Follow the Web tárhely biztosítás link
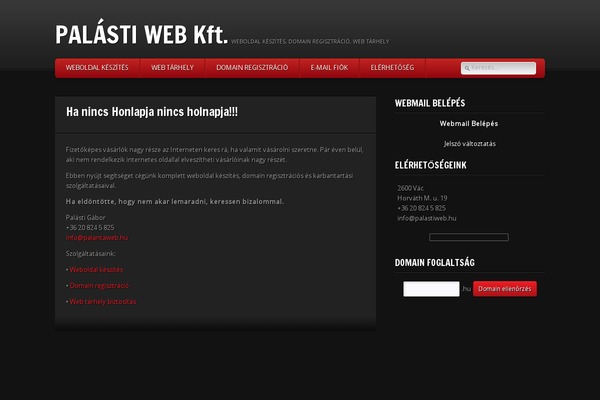Image resolution: width=600 pixels, height=400 pixels. point(103,302)
